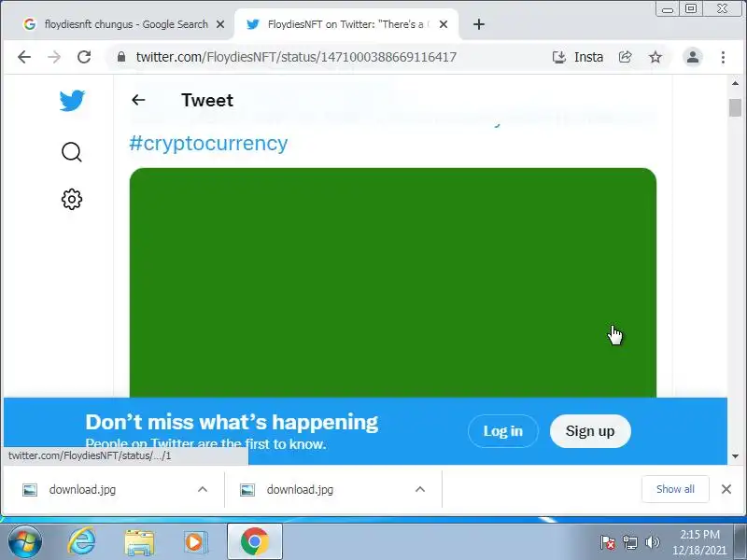Image resolution: width=747 pixels, height=560 pixels.
Task: Click the vertical scrollbar thumb
Action: (x=735, y=107)
